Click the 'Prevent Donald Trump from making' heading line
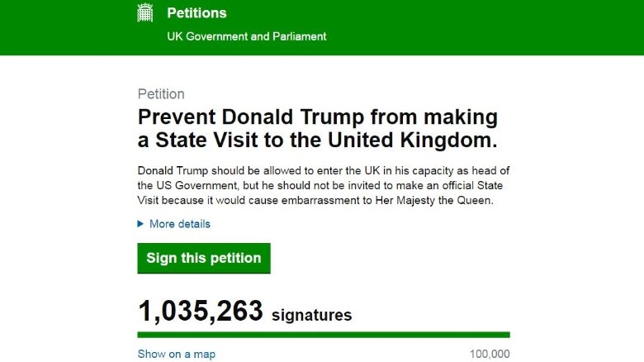The height and width of the screenshot is (362, 644). [318, 116]
